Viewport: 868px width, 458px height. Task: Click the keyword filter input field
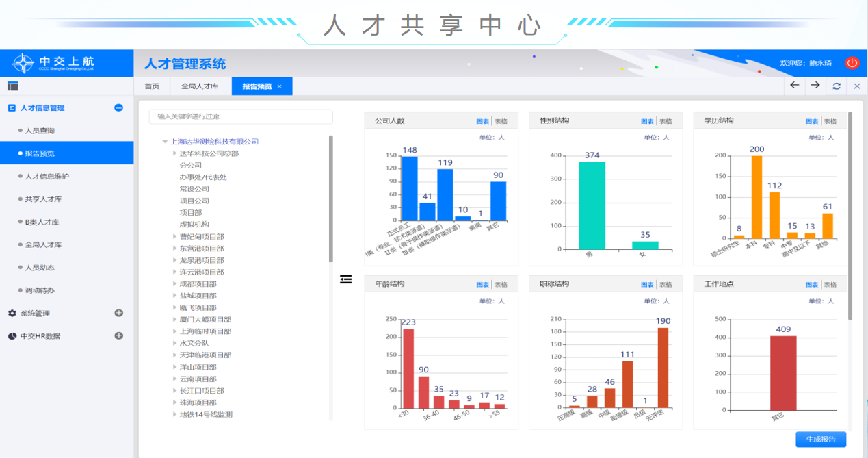coord(241,116)
